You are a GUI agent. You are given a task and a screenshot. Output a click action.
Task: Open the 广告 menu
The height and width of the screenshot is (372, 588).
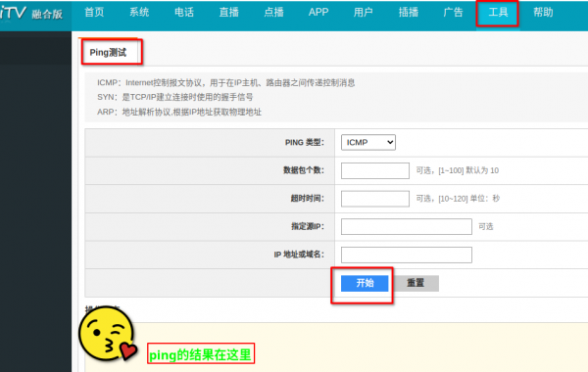(453, 13)
